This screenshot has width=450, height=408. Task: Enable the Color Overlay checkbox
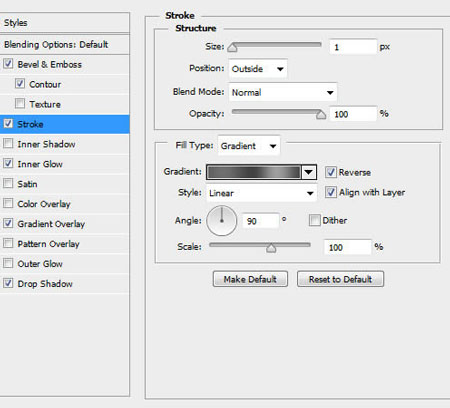pos(8,203)
